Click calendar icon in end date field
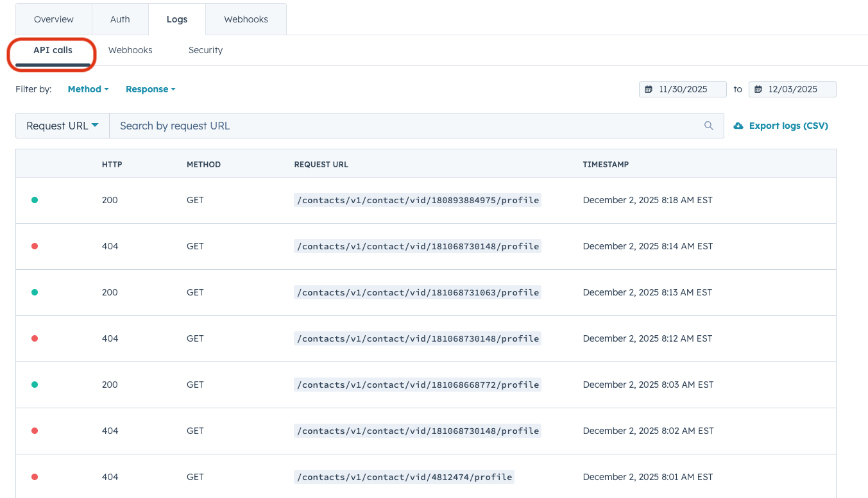868x498 pixels. click(x=758, y=89)
